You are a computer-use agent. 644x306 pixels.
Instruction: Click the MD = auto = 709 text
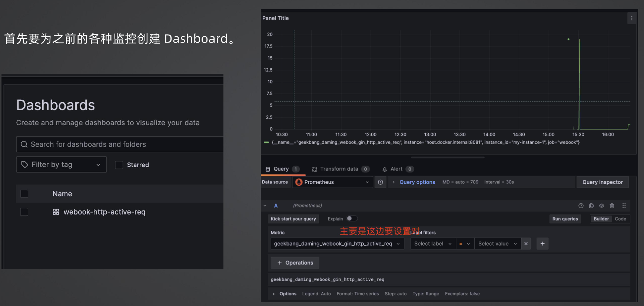pos(460,182)
